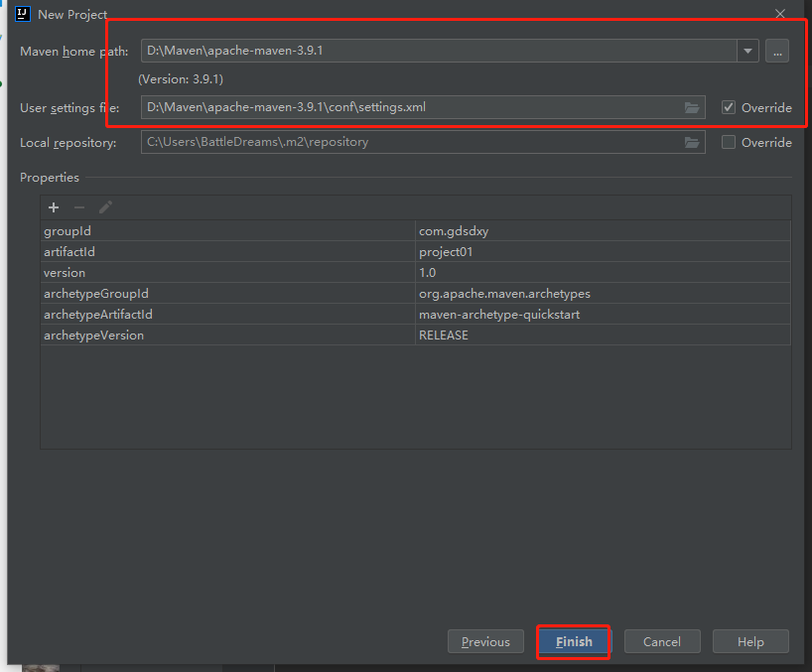The height and width of the screenshot is (672, 812).
Task: Click the IntelliJ IDEA logo icon
Action: tap(23, 14)
